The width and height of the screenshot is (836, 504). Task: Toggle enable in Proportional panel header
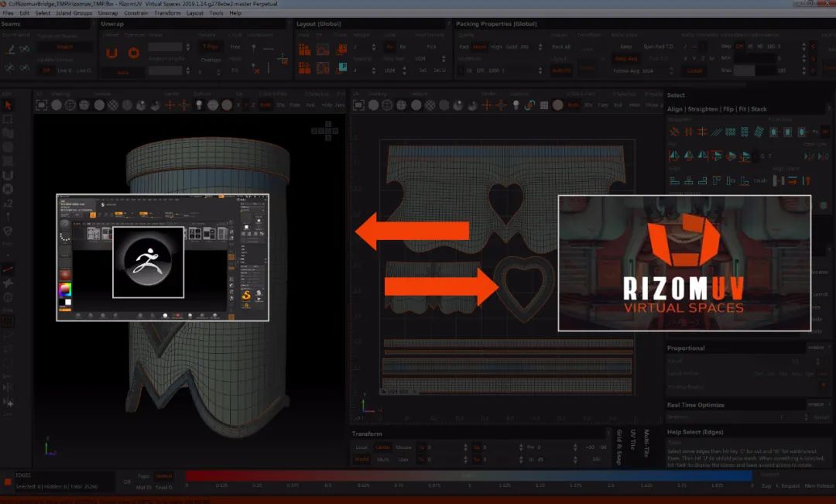coord(816,348)
